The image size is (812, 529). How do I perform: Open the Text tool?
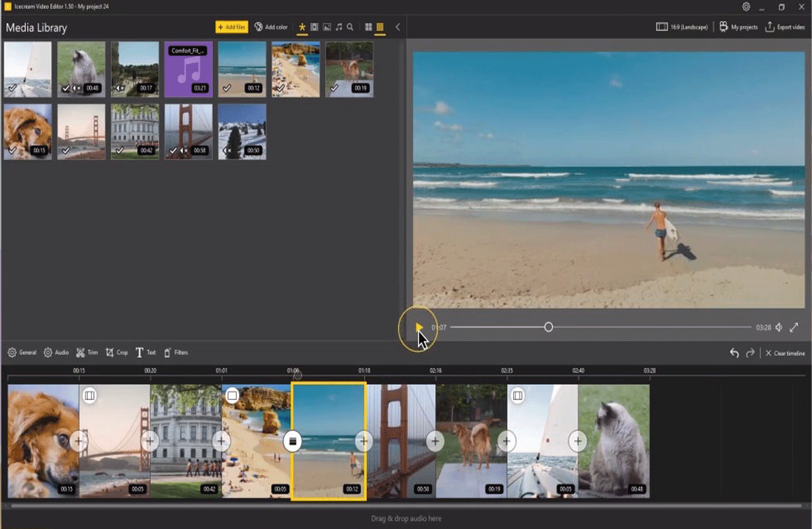point(145,353)
